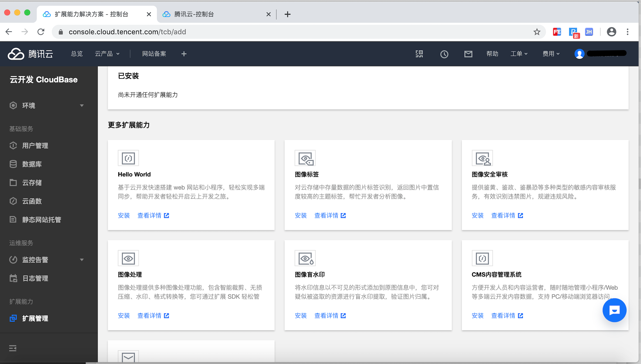
Task: Expand the 环境 sidebar dropdown
Action: [x=82, y=105]
